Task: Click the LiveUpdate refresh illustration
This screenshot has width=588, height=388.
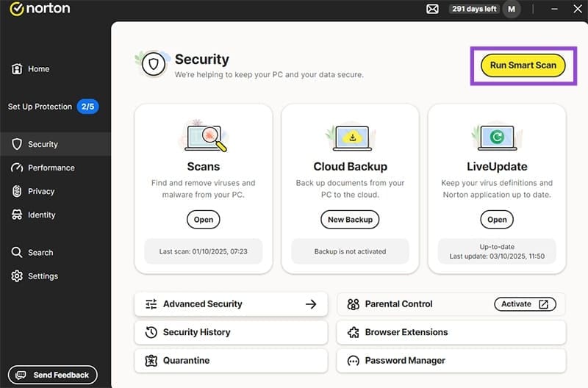Action: tap(497, 137)
